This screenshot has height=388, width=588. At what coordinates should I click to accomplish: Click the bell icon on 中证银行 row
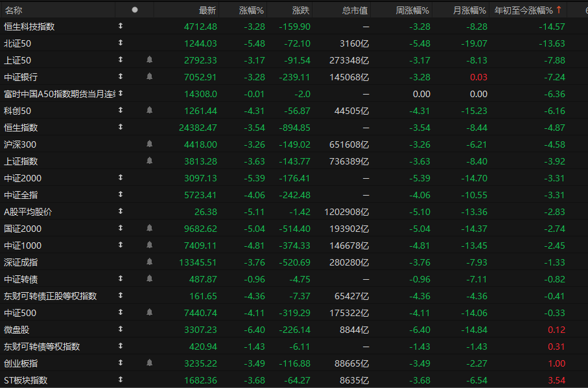149,76
